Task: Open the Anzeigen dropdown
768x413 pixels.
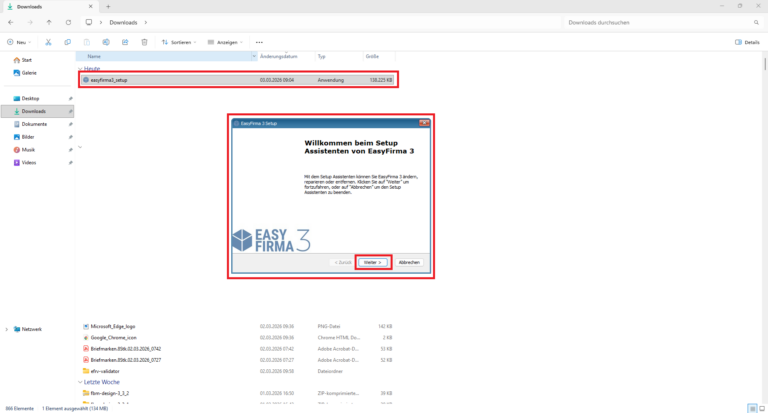Action: [x=225, y=42]
